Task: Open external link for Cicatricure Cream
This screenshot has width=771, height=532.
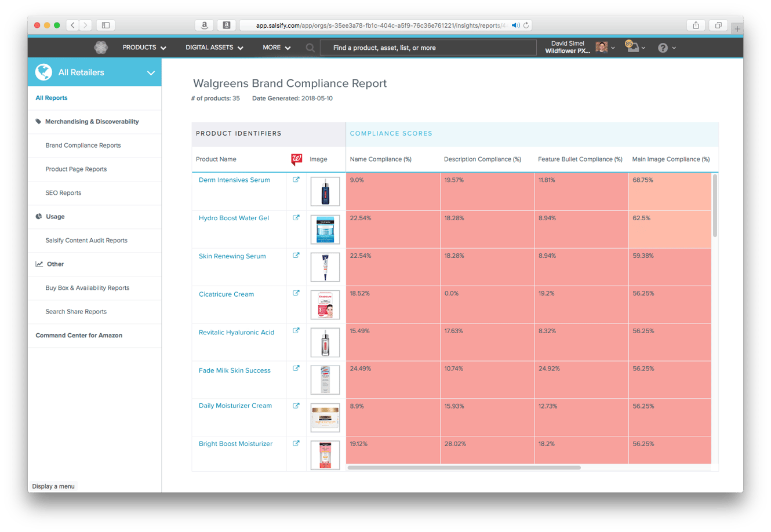Action: pyautogui.click(x=296, y=293)
